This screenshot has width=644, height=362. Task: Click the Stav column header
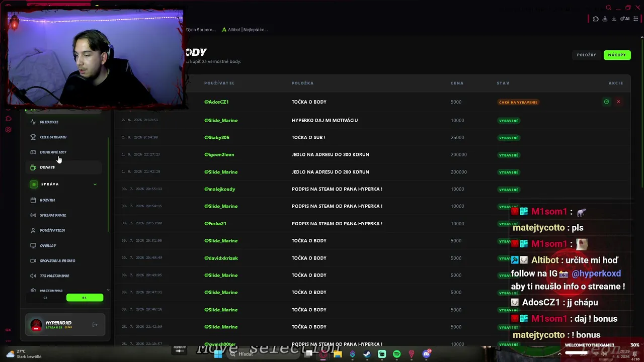pos(503,83)
